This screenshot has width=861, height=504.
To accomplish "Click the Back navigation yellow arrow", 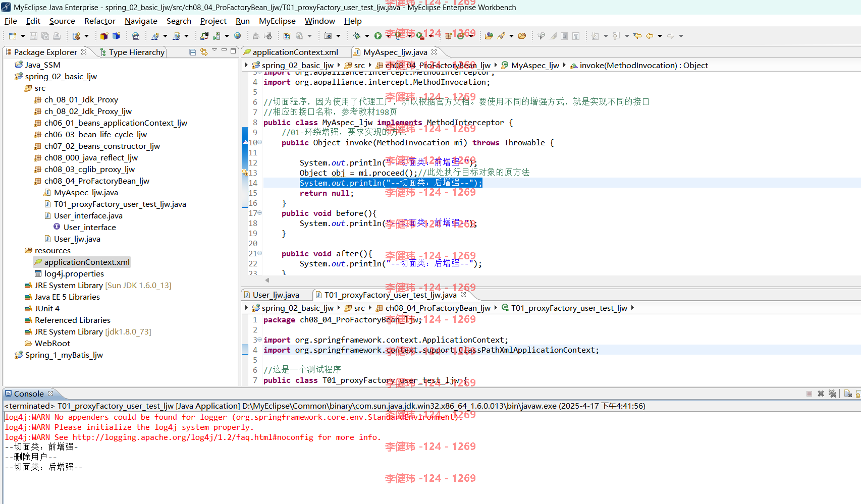I will [650, 36].
